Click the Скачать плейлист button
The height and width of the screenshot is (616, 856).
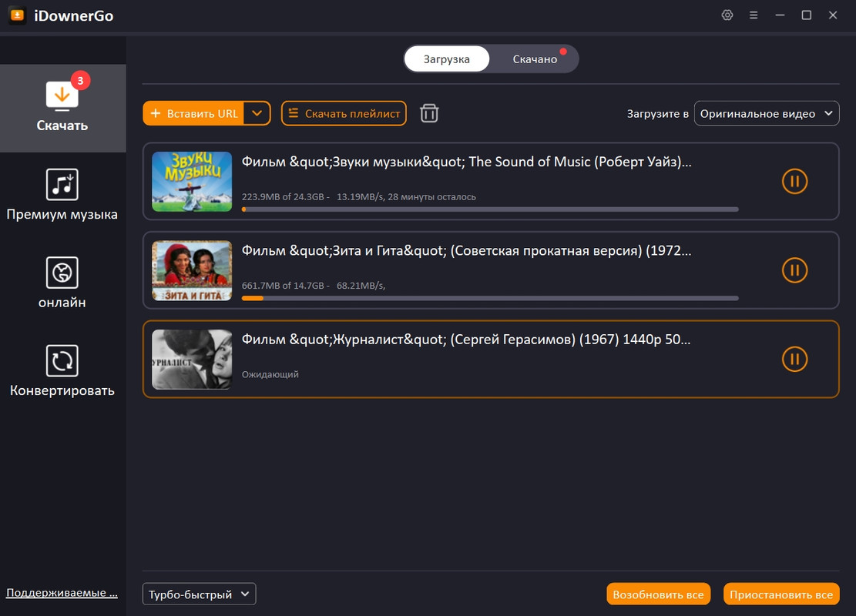[344, 113]
